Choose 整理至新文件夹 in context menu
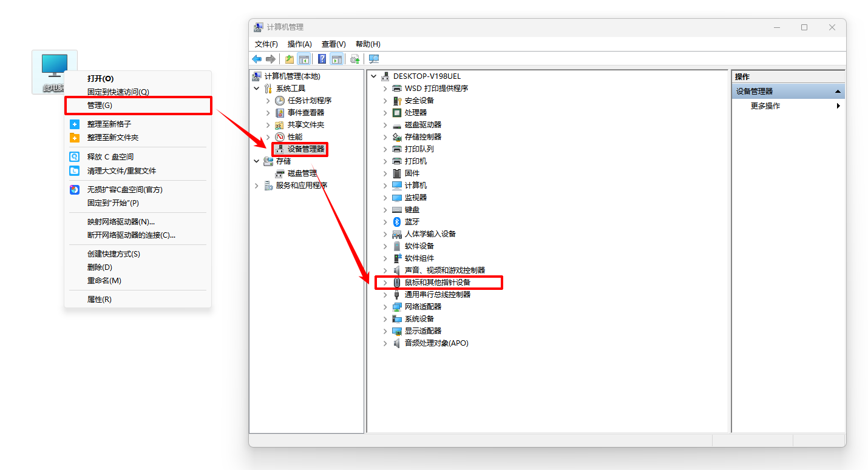The image size is (868, 470). 138,137
